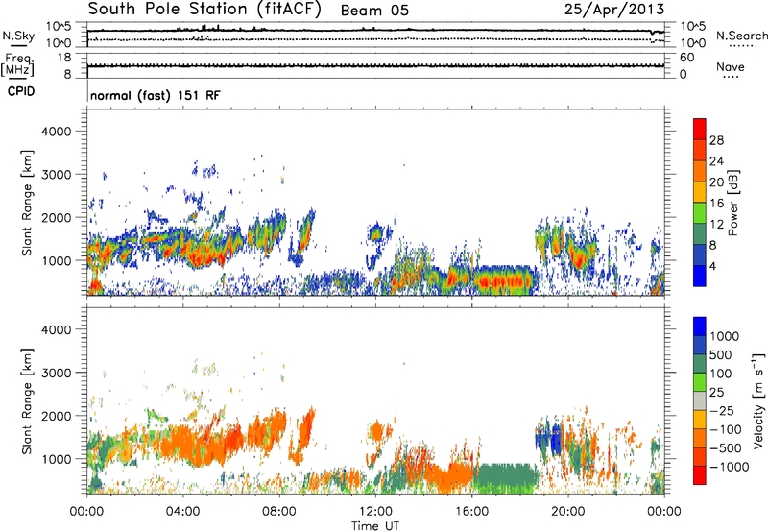Viewport: 768px width, 532px height.
Task: Click the 'Power [dB]' colorbar label
Action: click(x=732, y=203)
